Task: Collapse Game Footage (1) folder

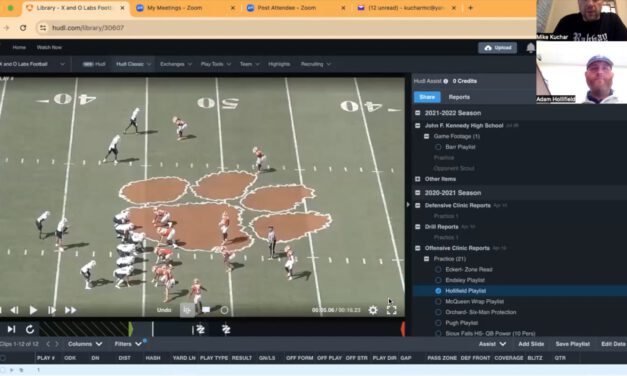Action: (x=427, y=136)
